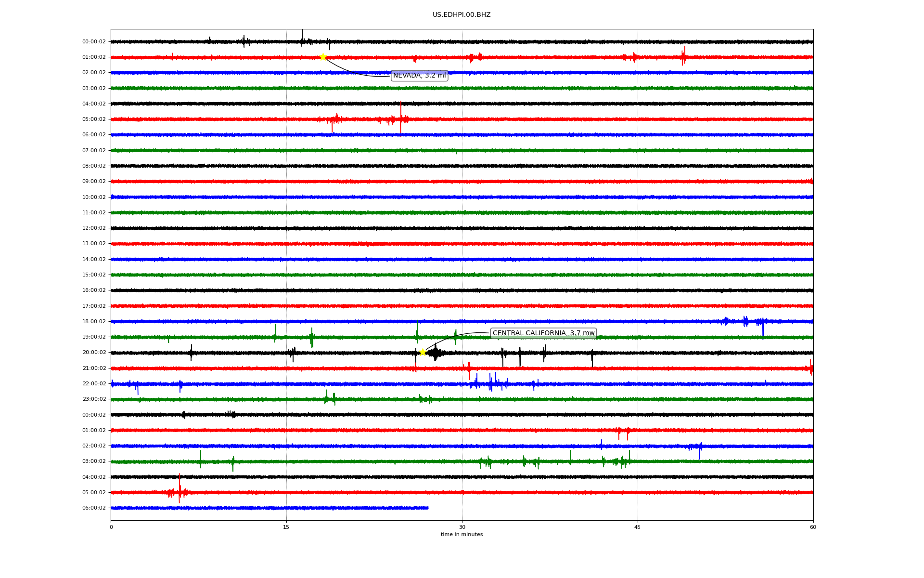This screenshot has height=578, width=924.
Task: Click the x-axis tick label 0
Action: point(111,527)
